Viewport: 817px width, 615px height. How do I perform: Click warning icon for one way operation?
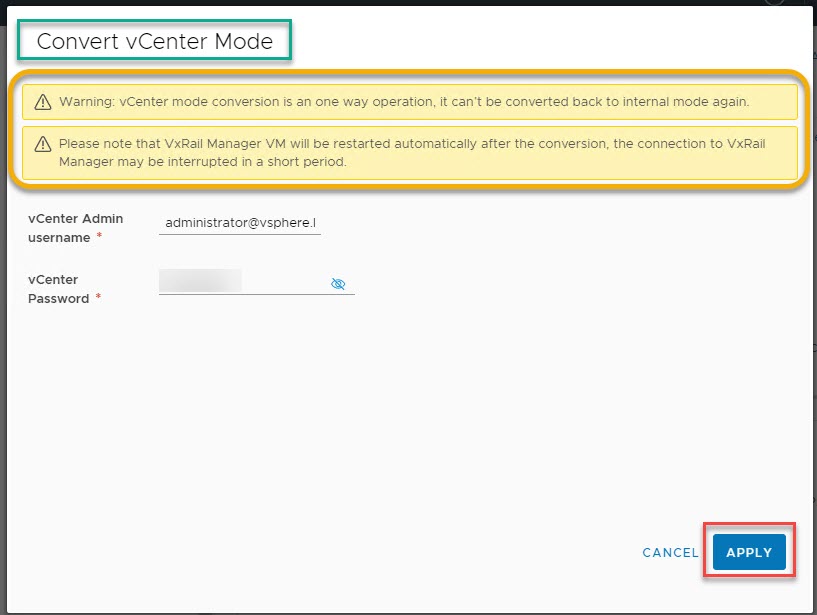43,102
